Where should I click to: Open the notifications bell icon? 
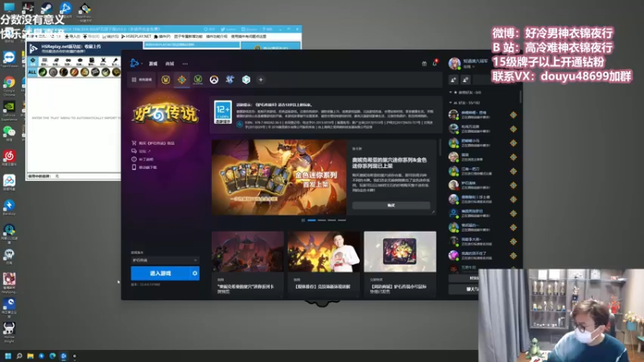[435, 64]
